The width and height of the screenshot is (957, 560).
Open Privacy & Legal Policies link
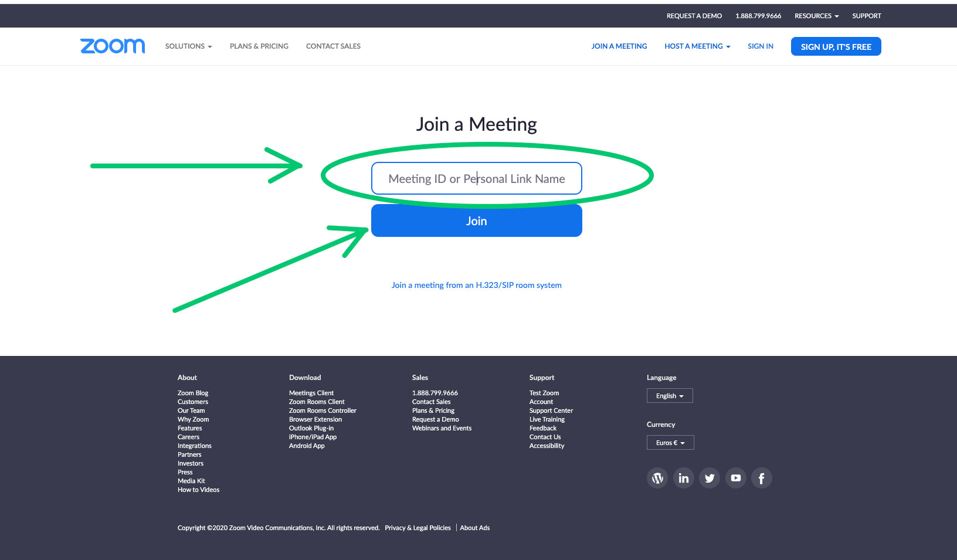pos(418,528)
